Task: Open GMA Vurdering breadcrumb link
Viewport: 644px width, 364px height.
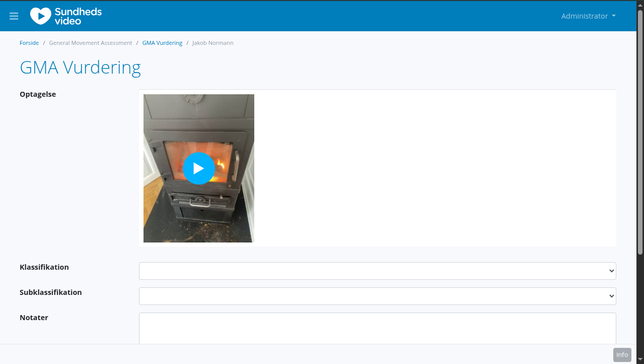Action: point(162,43)
